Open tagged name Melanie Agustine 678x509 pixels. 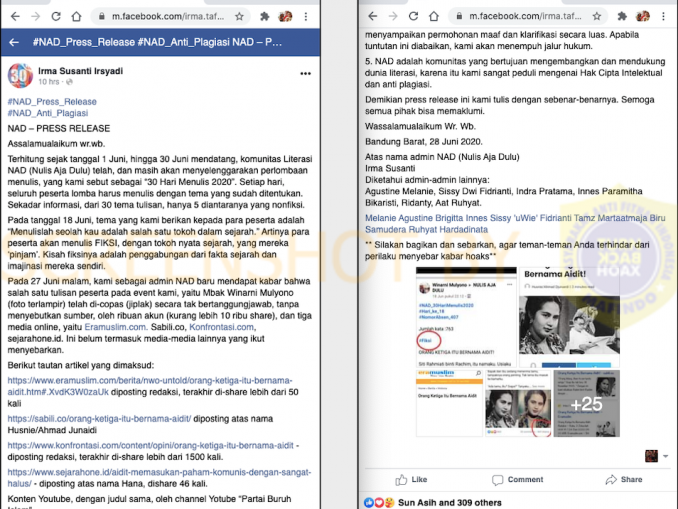point(398,218)
